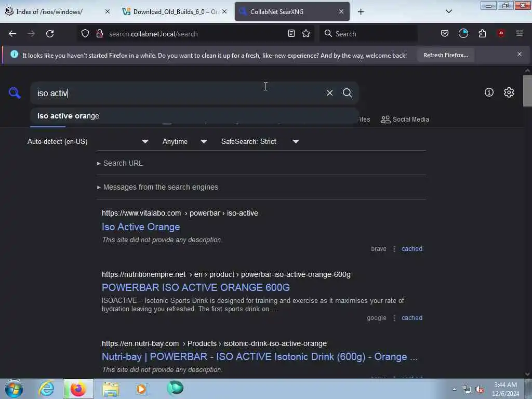Open the Windows Start orb
532x399 pixels.
(14, 389)
